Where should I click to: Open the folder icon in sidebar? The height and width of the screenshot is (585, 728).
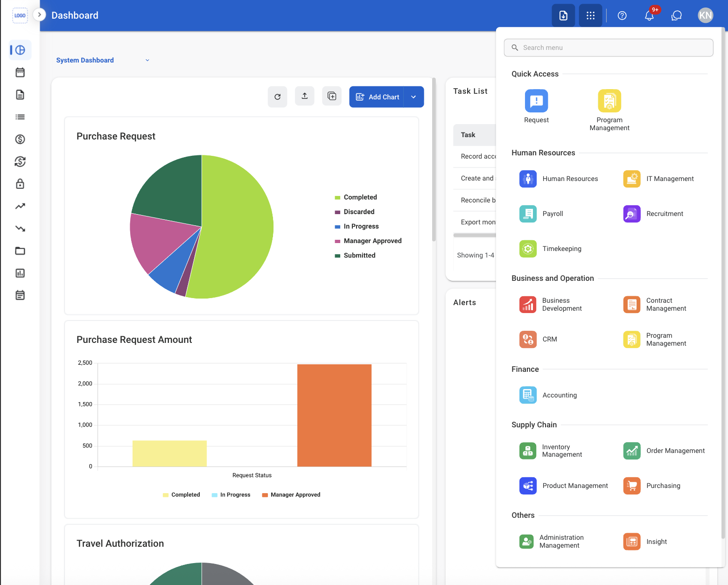(20, 251)
